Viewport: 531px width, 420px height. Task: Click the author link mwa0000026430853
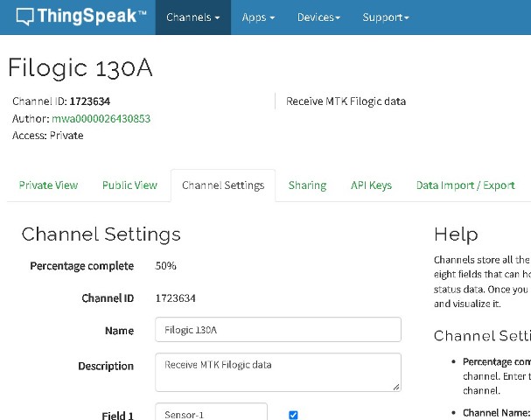101,119
